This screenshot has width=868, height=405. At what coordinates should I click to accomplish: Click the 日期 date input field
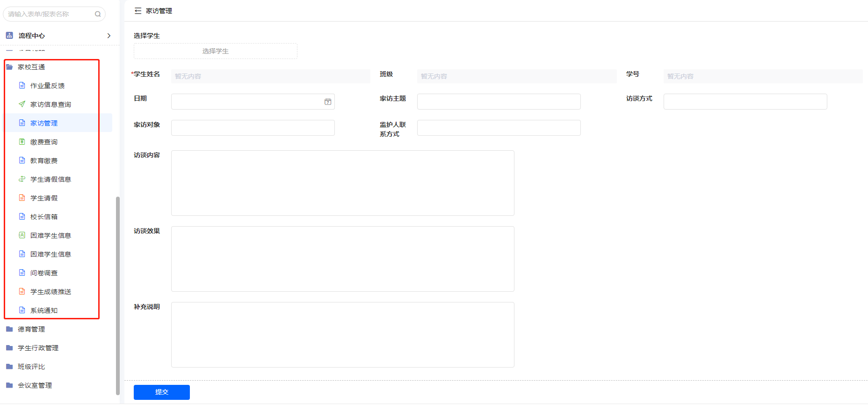click(x=253, y=102)
